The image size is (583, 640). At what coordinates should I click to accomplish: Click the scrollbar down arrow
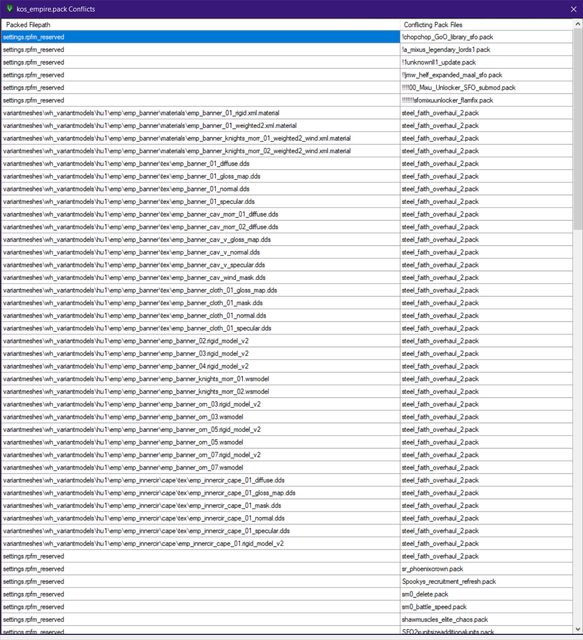pos(577,629)
